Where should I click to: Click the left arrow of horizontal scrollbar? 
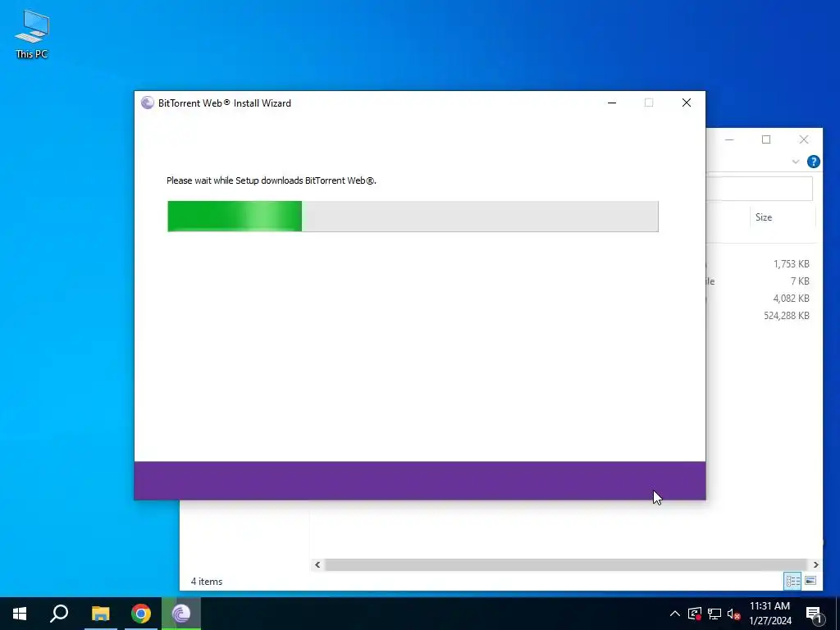(x=317, y=564)
